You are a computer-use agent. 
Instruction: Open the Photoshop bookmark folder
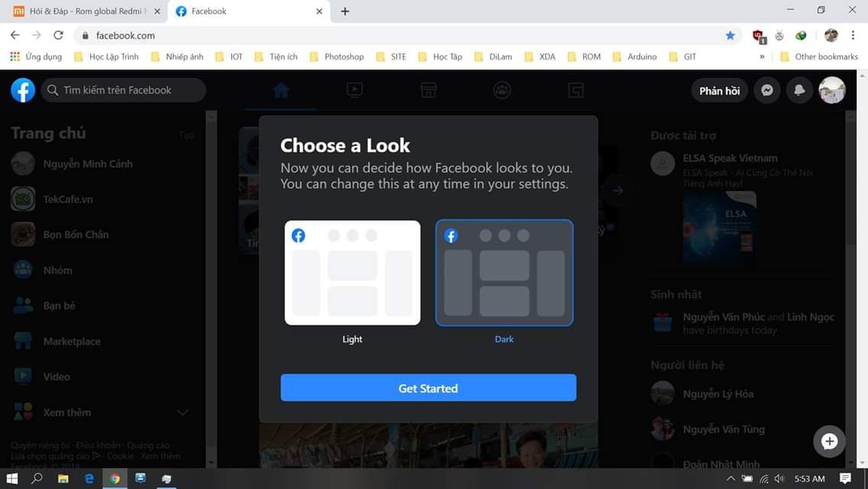tap(337, 57)
